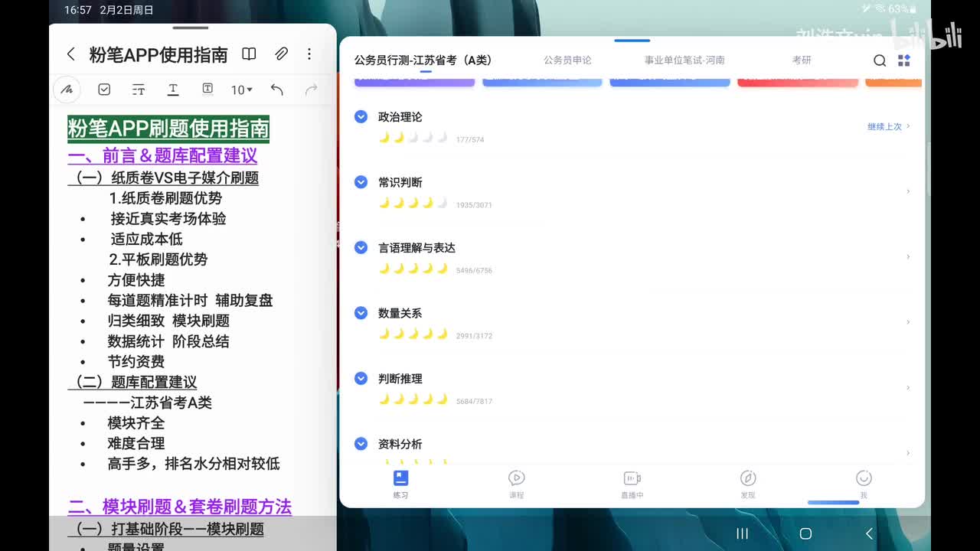Tap Android home button

pos(805,533)
